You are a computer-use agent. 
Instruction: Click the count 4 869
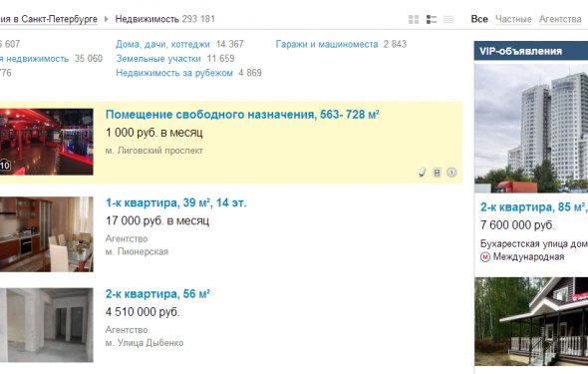tap(250, 73)
